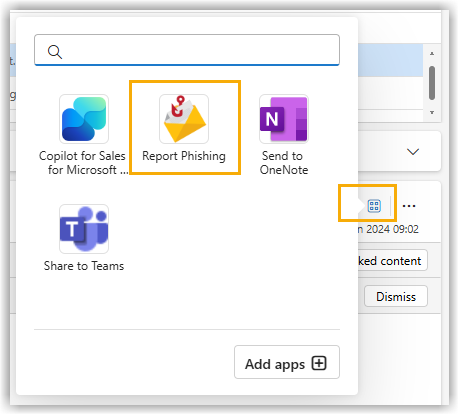Click the magnifier search icon

55,52
